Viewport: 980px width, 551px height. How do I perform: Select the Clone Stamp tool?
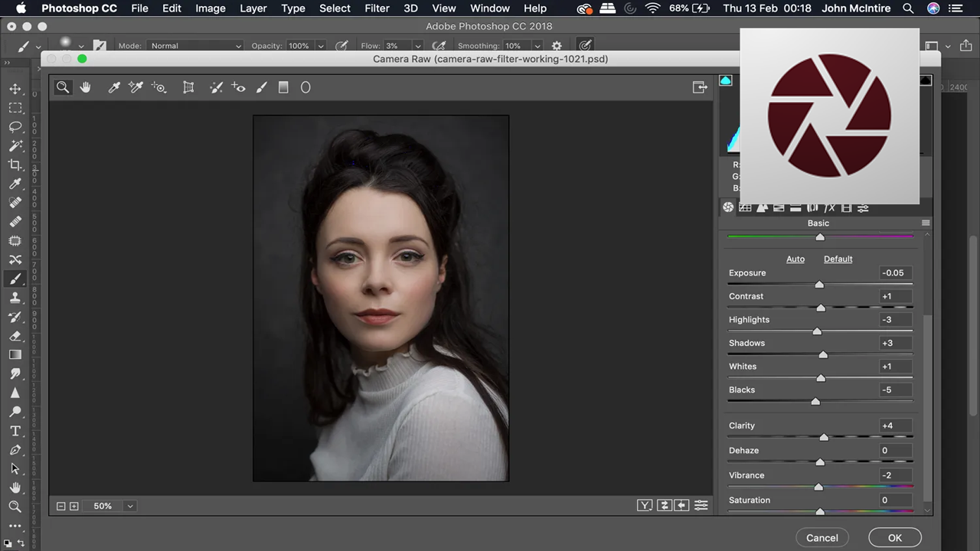15,298
